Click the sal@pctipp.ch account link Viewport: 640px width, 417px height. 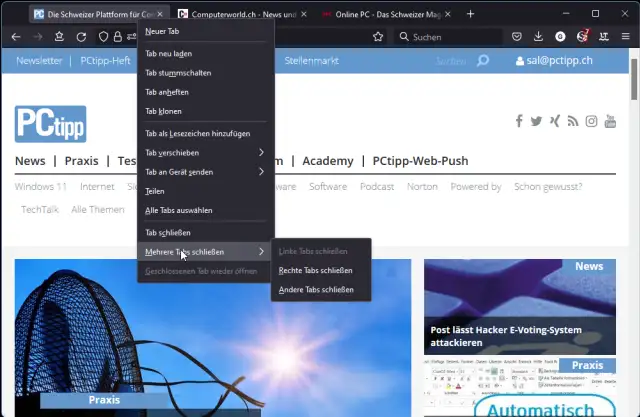pos(554,61)
